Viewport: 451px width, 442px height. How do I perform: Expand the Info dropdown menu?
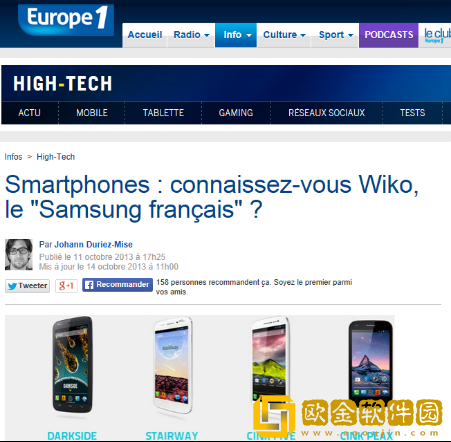point(236,35)
